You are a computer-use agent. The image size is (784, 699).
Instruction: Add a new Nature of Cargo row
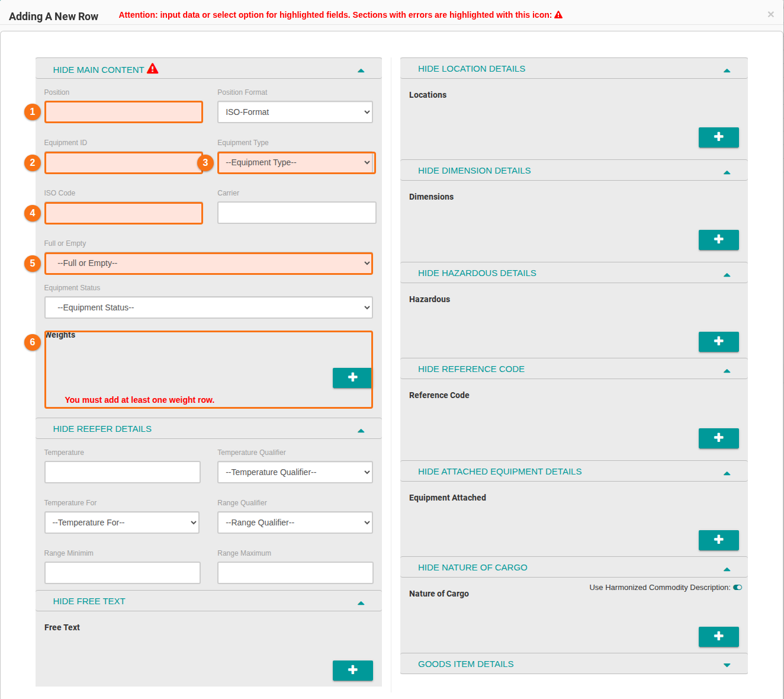tap(718, 637)
